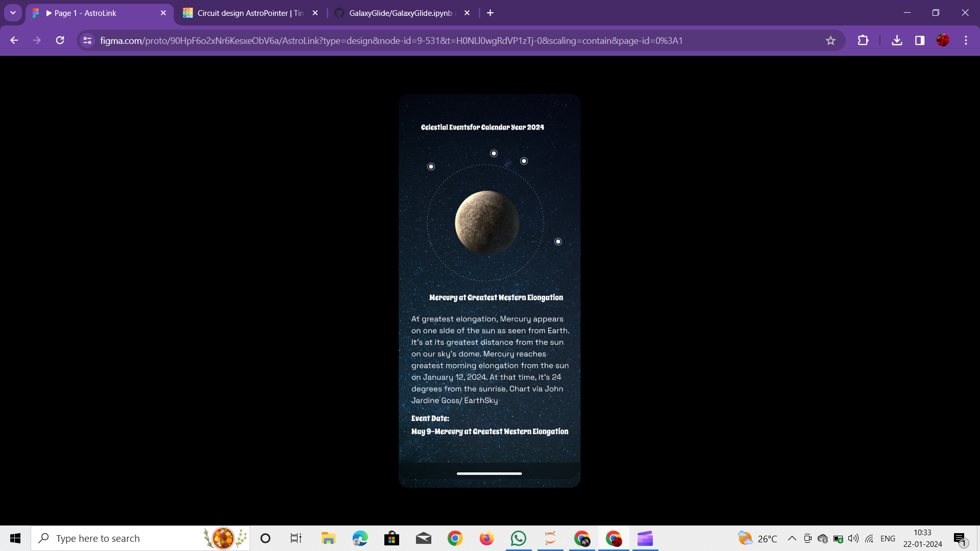This screenshot has width=980, height=551.
Task: Open Chrome three-dot menu
Action: pos(966,41)
